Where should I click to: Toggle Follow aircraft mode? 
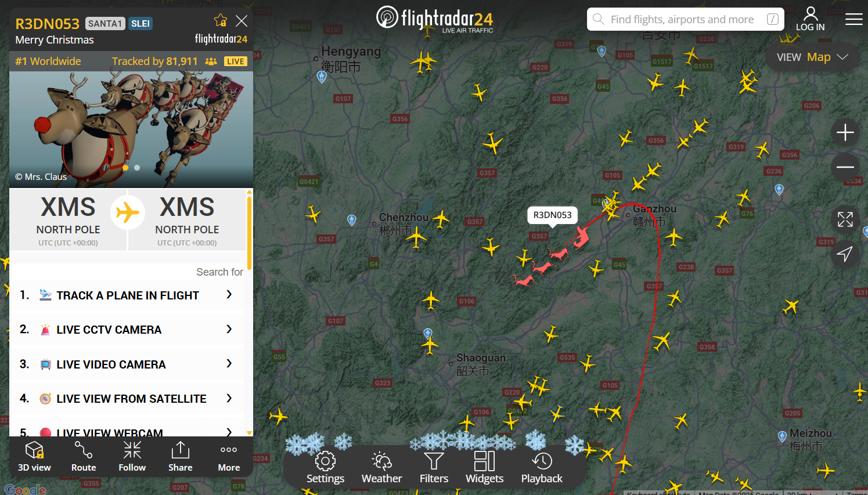click(x=132, y=457)
